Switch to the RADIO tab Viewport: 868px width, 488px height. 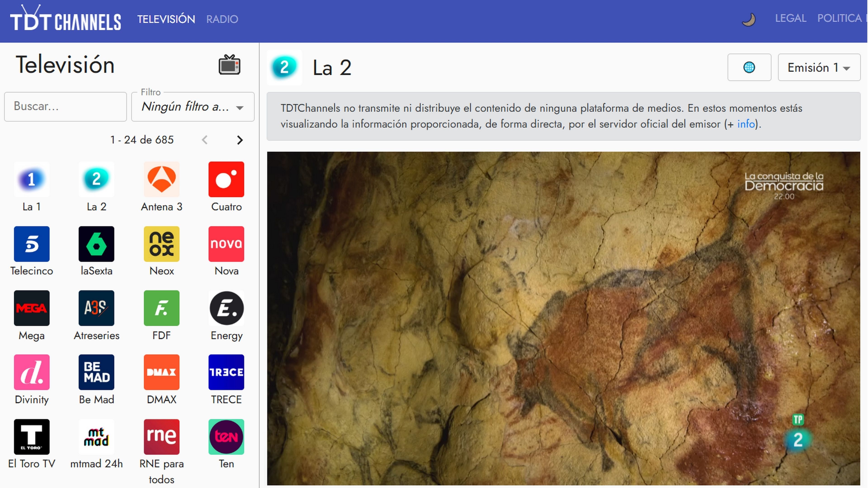tap(222, 19)
